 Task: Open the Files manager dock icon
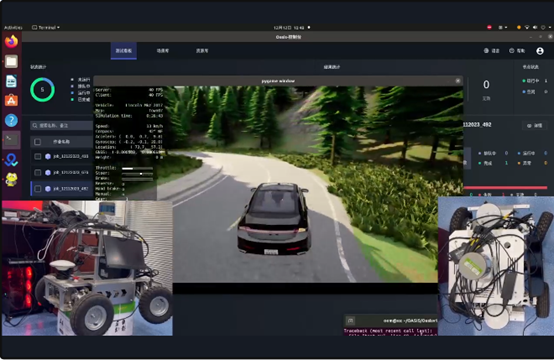coord(11,61)
